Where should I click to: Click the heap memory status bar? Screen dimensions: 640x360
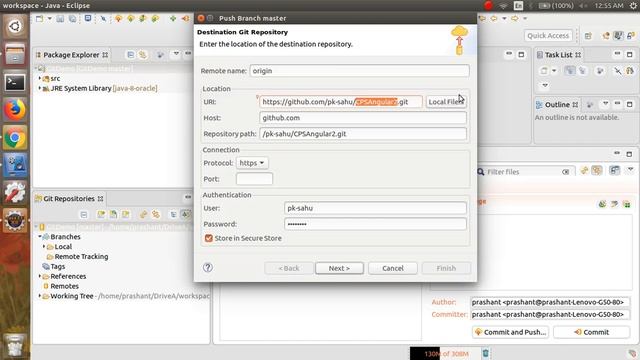click(444, 353)
